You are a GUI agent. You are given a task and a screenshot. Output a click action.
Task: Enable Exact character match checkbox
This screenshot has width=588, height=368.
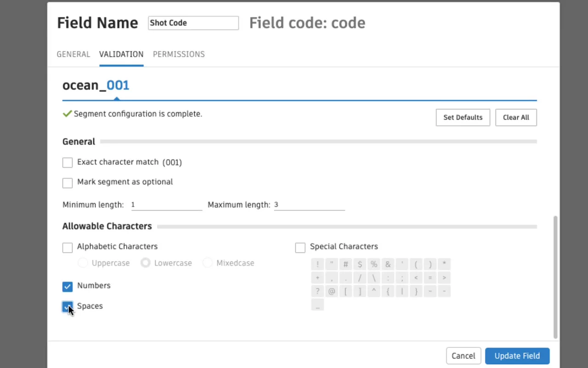68,162
